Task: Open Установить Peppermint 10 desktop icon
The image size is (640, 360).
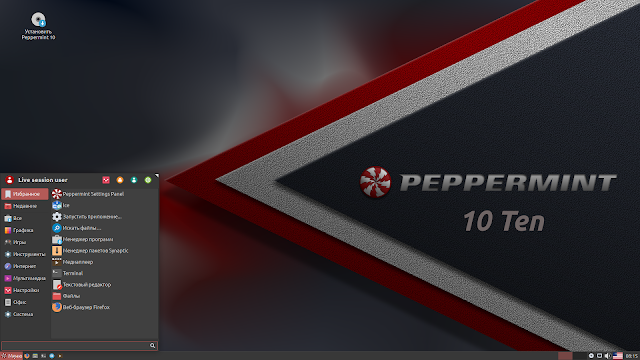Action: pos(38,26)
